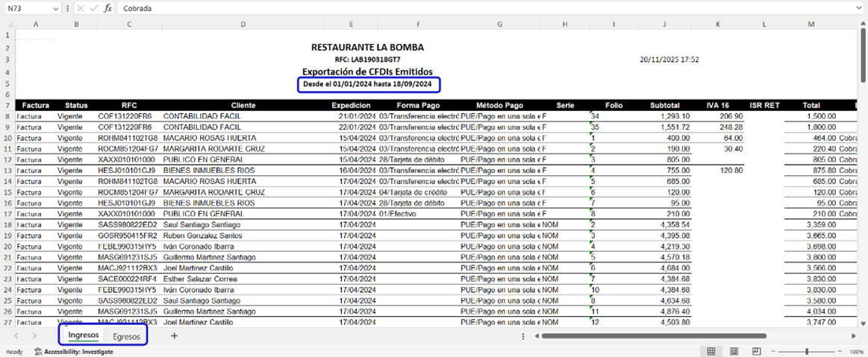868x357 pixels.
Task: Select column A header
Action: 35,24
